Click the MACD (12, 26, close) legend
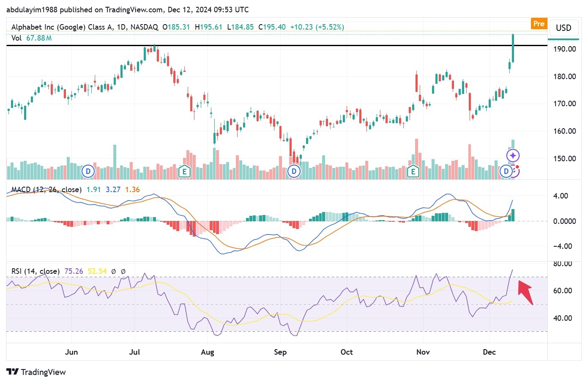 coord(46,190)
